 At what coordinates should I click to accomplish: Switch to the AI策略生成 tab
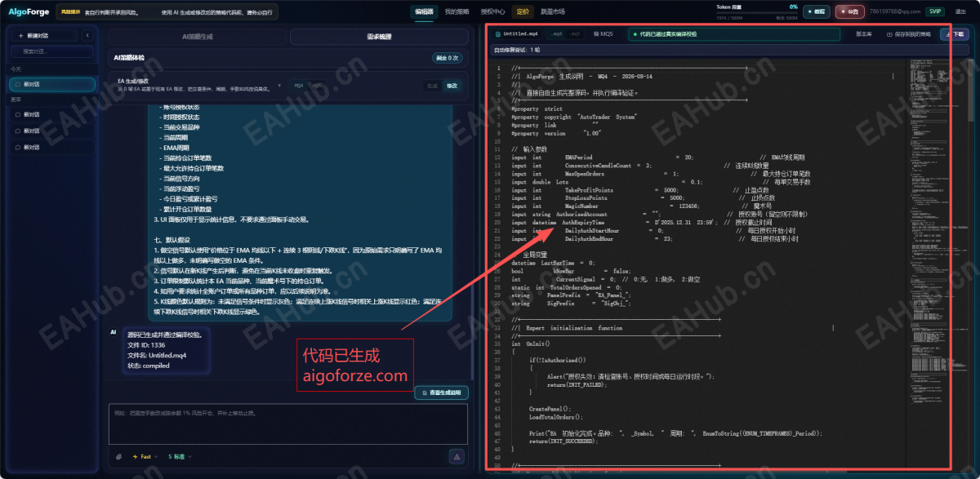198,37
